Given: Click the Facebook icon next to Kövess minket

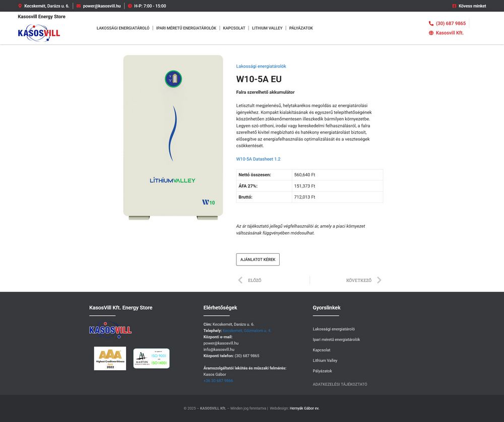Looking at the screenshot, I should 454,6.
